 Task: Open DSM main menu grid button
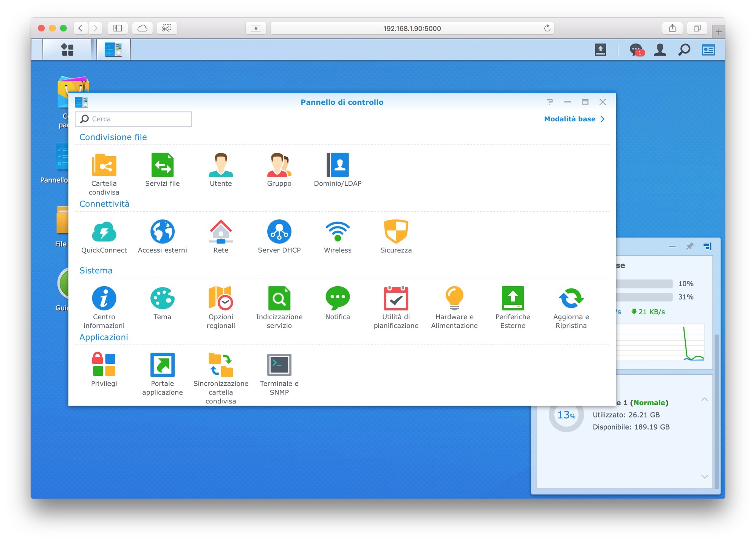point(67,50)
